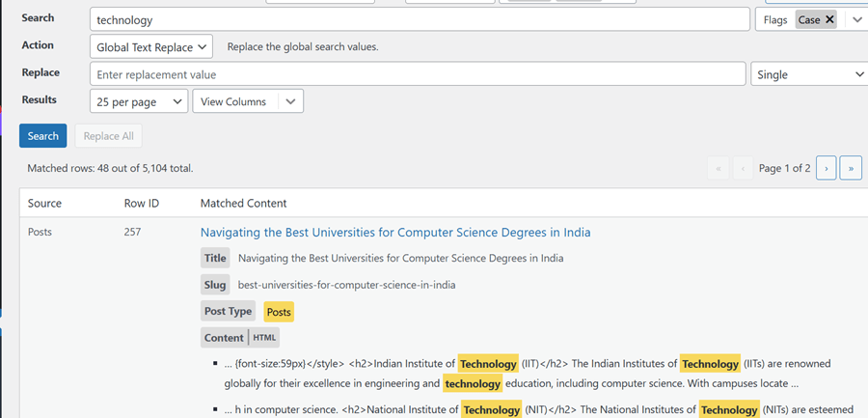868x418 pixels.
Task: Click the Content field label badge
Action: (x=224, y=338)
